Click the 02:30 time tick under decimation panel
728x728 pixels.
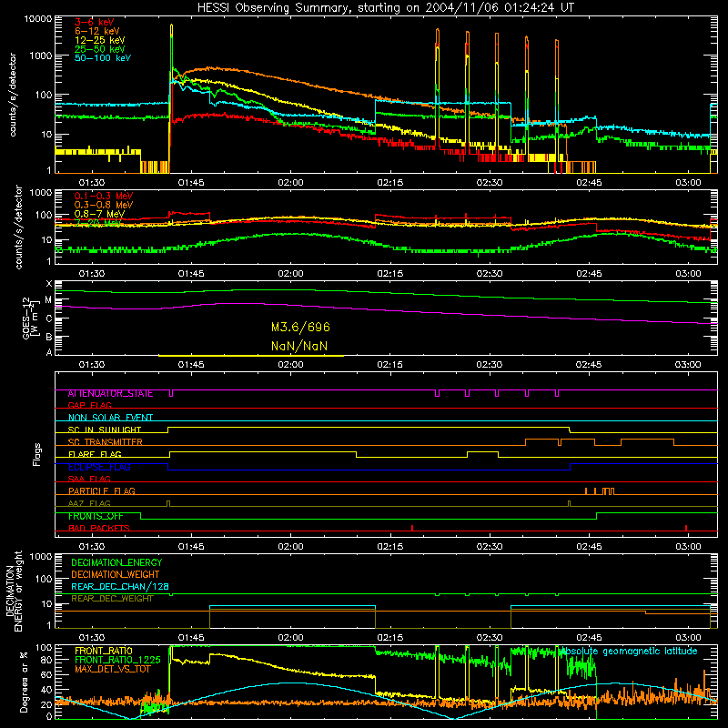(490, 638)
